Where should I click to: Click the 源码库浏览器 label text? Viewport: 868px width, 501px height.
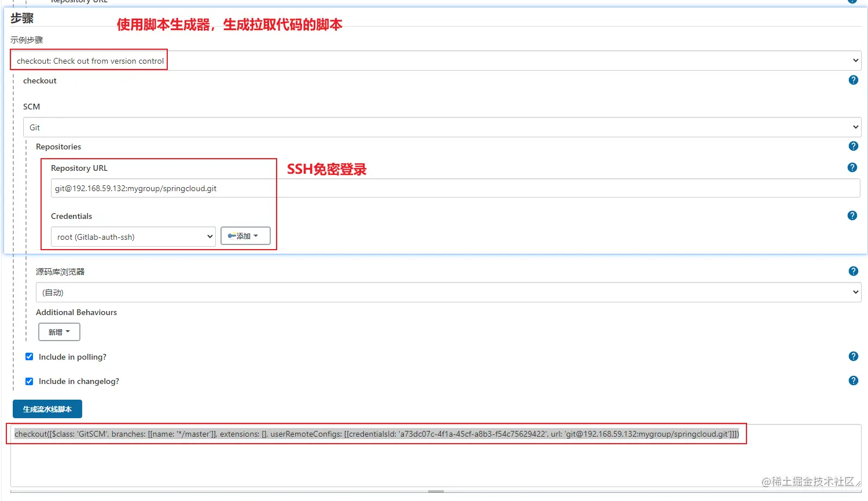point(60,272)
